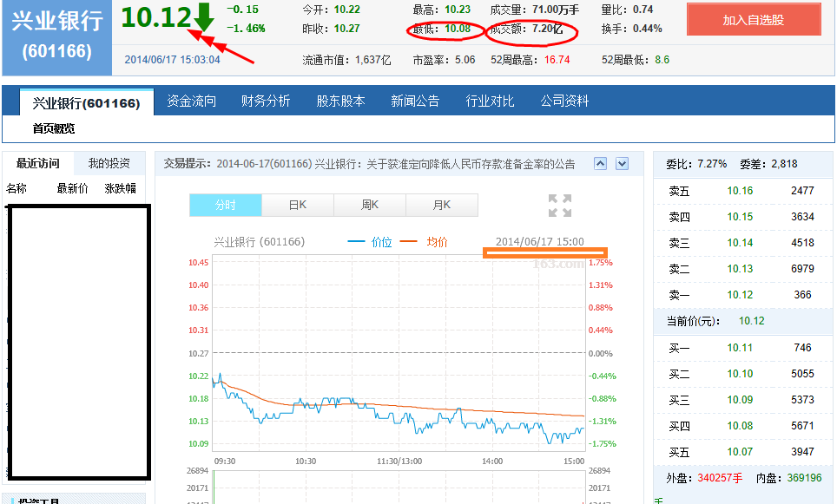Switch to 财务分析 tab
This screenshot has width=837, height=504.
point(266,101)
